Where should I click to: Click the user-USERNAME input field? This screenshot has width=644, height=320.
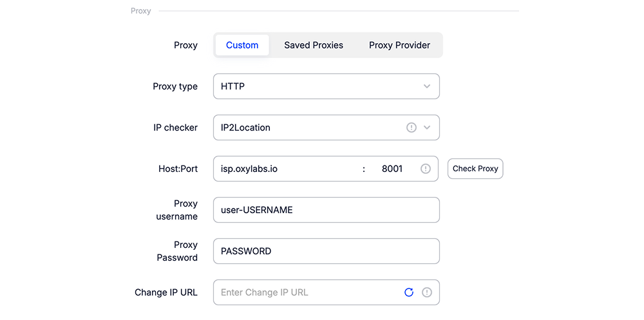(326, 210)
